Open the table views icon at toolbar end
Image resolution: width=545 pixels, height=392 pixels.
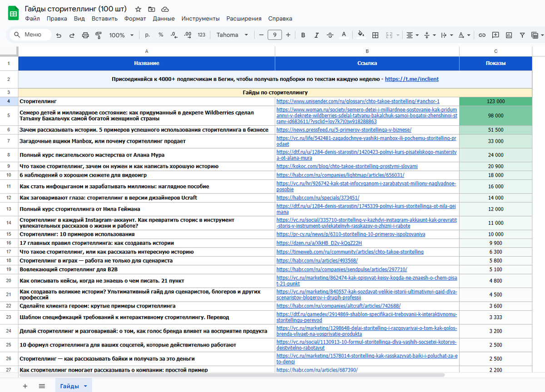535,35
